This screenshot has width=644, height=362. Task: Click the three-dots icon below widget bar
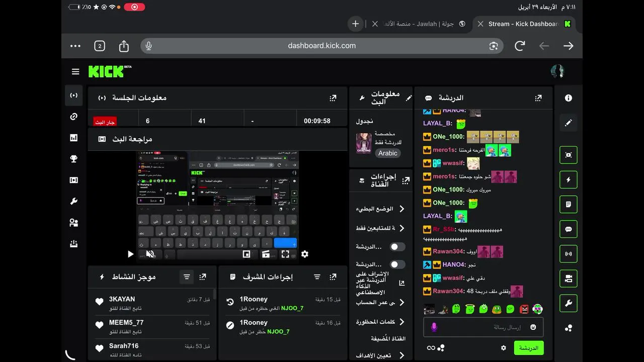pyautogui.click(x=569, y=328)
